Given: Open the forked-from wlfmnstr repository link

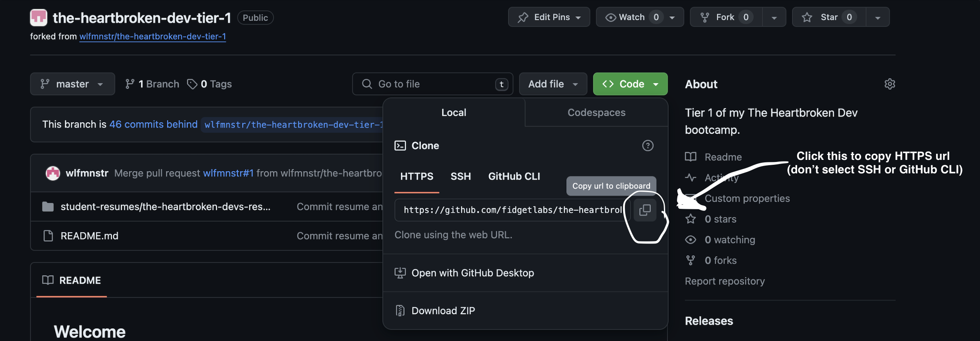Looking at the screenshot, I should (153, 36).
